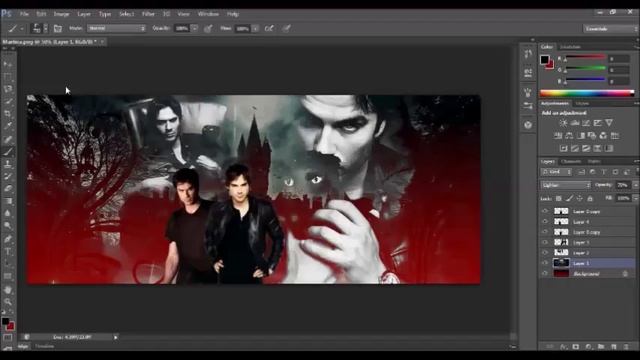
Task: Select the Horizontal Type tool
Action: [8, 251]
